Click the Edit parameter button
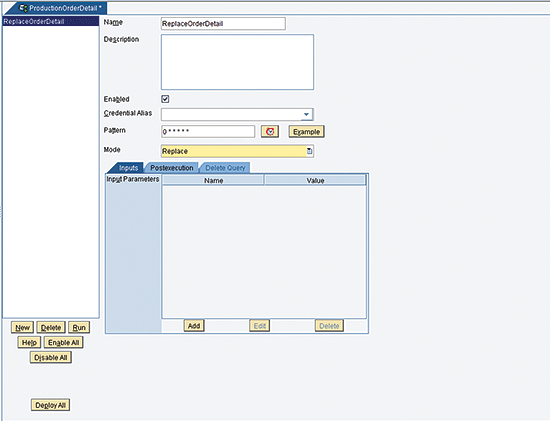The image size is (550, 421). pos(260,326)
